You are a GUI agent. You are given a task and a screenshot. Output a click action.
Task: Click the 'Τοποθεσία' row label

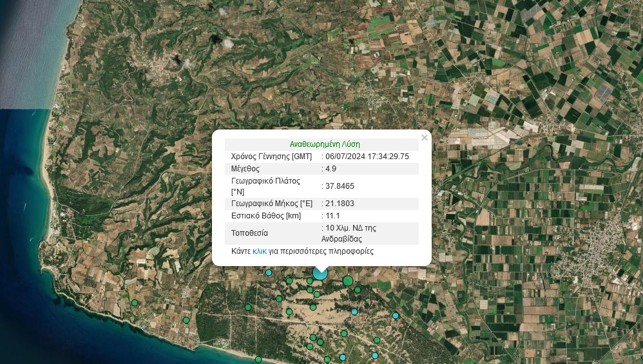pos(249,233)
